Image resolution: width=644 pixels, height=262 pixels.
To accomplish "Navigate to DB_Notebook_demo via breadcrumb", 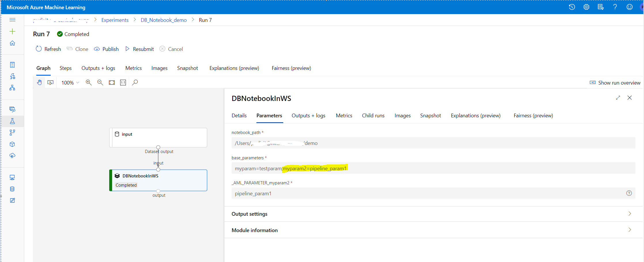I will tap(163, 20).
